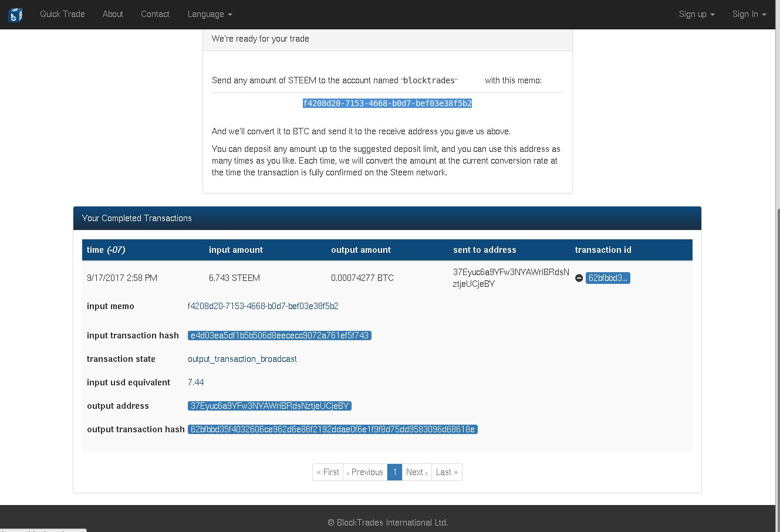Click the blocktrades account name text
This screenshot has width=780, height=532.
(x=429, y=80)
